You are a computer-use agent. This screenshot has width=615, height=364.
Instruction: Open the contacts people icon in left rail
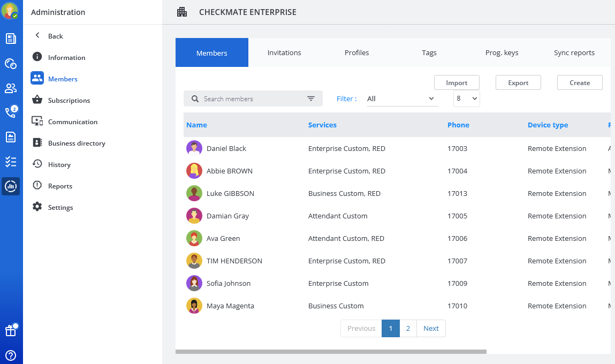tap(11, 88)
